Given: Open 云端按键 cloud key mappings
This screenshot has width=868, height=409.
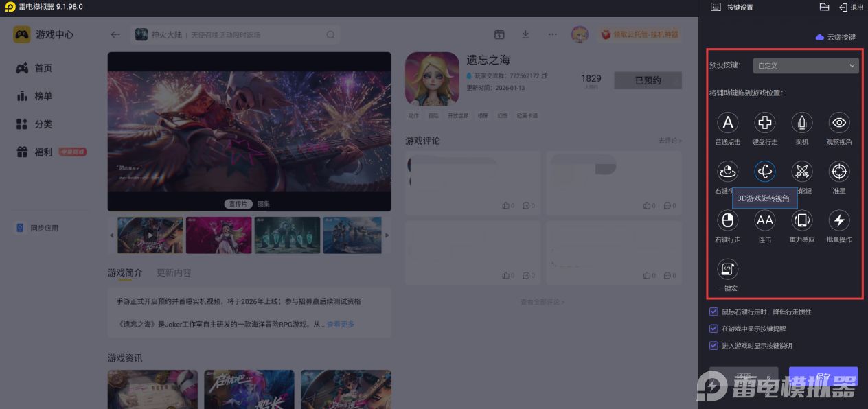Looking at the screenshot, I should (x=836, y=37).
